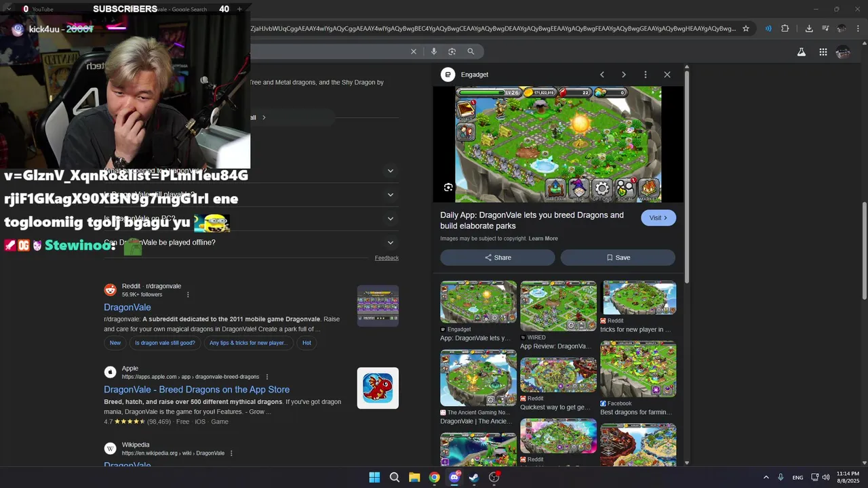
Task: Open a new Chrome tab
Action: 239,9
